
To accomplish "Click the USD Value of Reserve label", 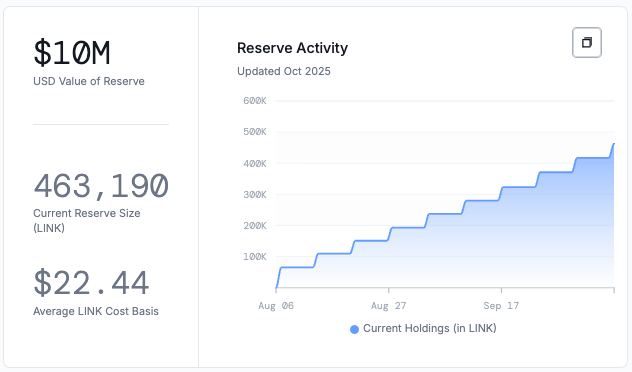I will click(x=89, y=81).
